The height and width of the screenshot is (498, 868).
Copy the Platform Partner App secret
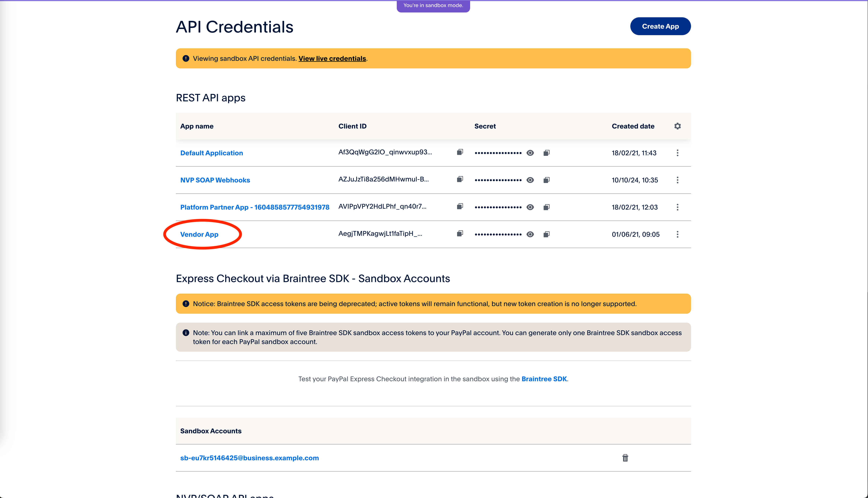[x=546, y=207]
